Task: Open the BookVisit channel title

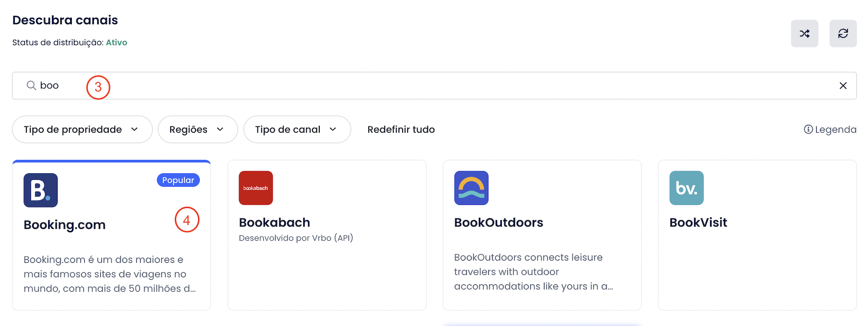Action: [698, 222]
